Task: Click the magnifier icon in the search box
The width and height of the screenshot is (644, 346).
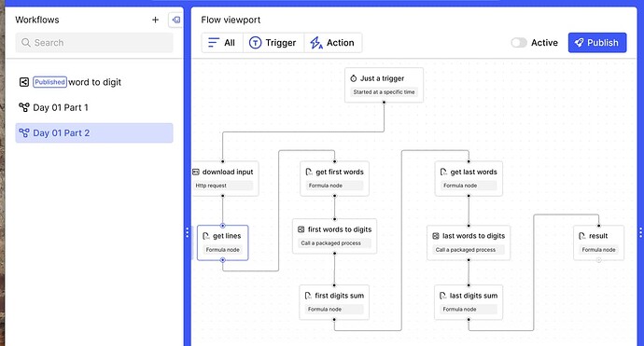Action: (26, 43)
